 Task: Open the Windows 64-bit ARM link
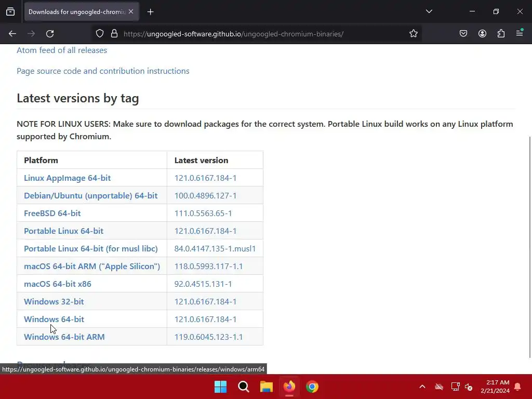click(64, 337)
